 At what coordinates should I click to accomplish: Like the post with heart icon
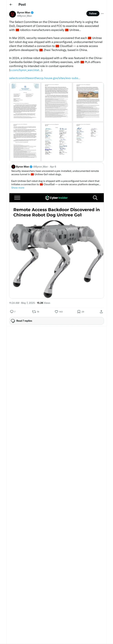pos(56,311)
